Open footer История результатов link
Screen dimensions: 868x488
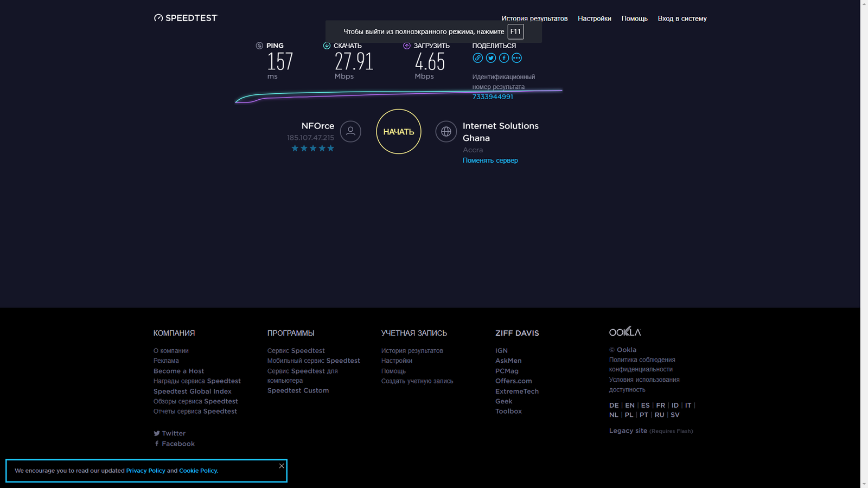click(x=412, y=351)
